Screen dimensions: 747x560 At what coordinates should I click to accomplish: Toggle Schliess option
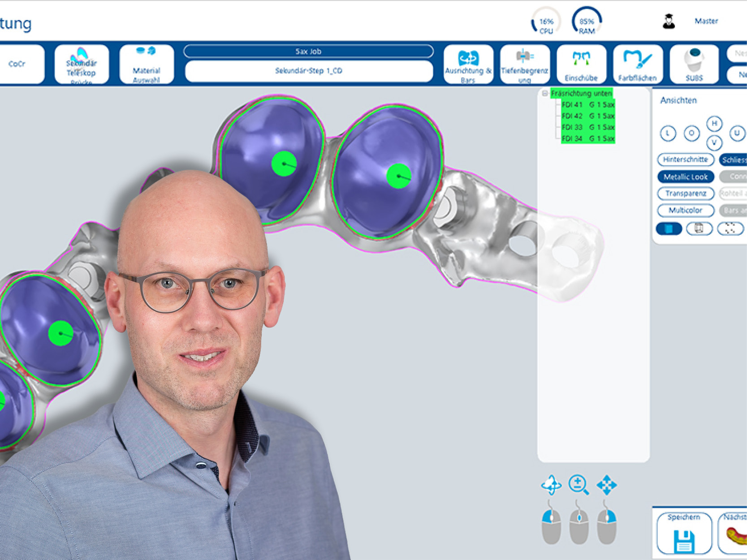click(734, 159)
